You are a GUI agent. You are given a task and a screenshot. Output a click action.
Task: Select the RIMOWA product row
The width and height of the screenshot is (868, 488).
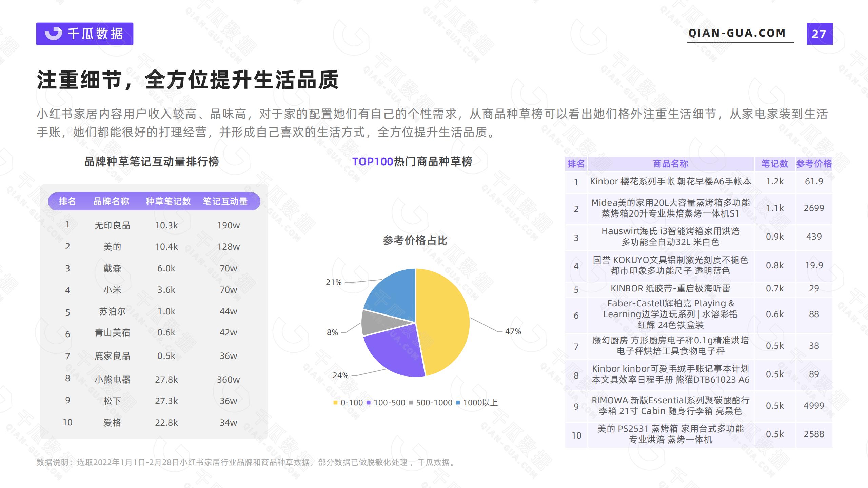point(670,406)
